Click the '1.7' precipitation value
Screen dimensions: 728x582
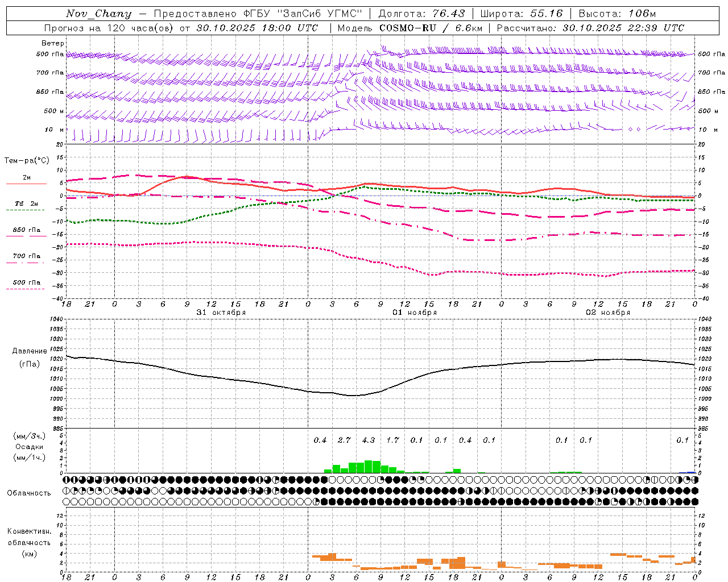pyautogui.click(x=392, y=440)
